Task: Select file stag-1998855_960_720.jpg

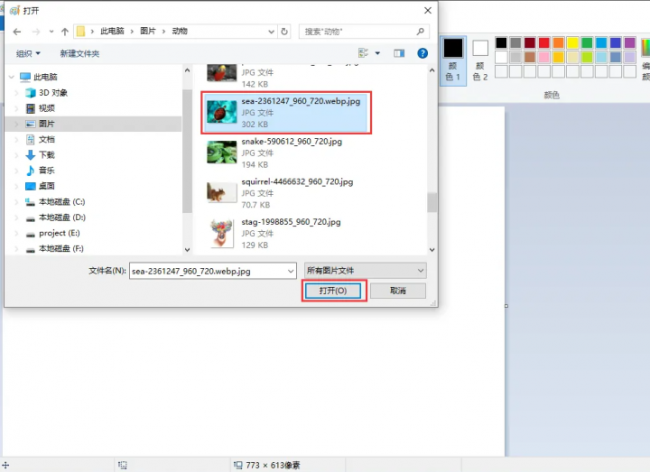Action: [x=286, y=233]
